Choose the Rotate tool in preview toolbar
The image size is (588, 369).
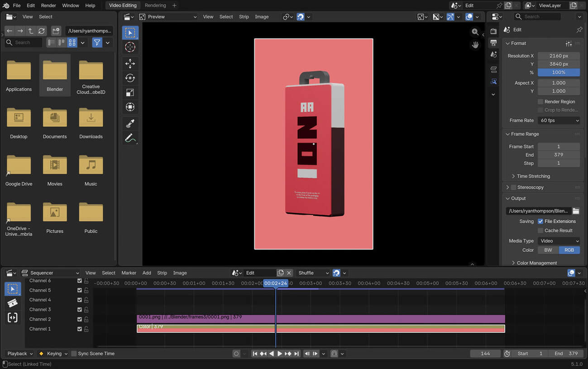(x=130, y=78)
